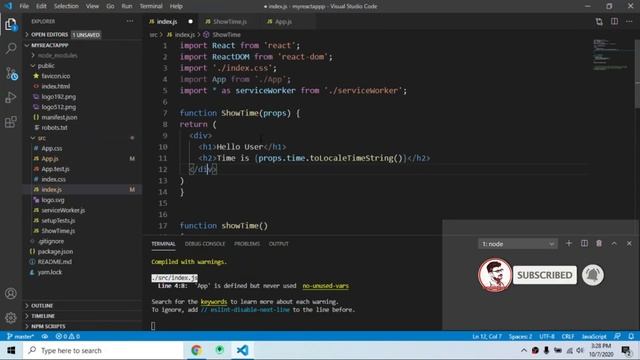Expand the Open Editors section
640x360 pixels.
82,35
